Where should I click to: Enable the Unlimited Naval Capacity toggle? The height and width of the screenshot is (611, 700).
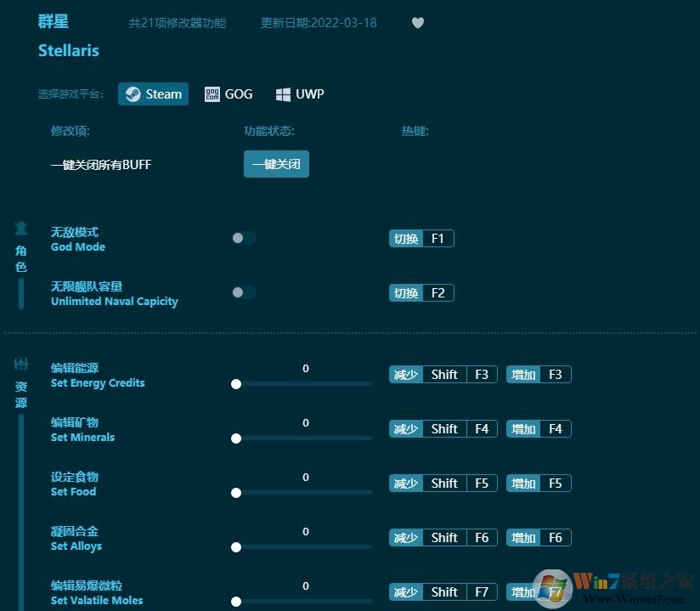243,291
